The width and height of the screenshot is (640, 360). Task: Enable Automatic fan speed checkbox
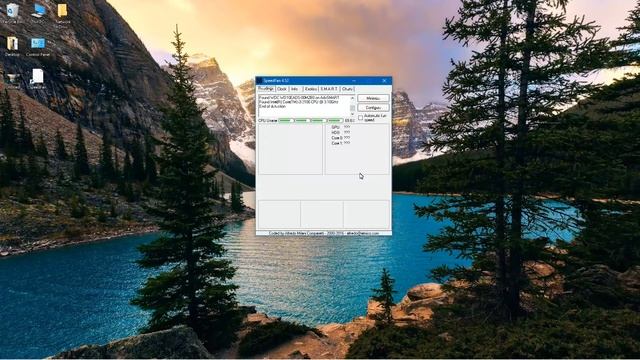point(360,118)
